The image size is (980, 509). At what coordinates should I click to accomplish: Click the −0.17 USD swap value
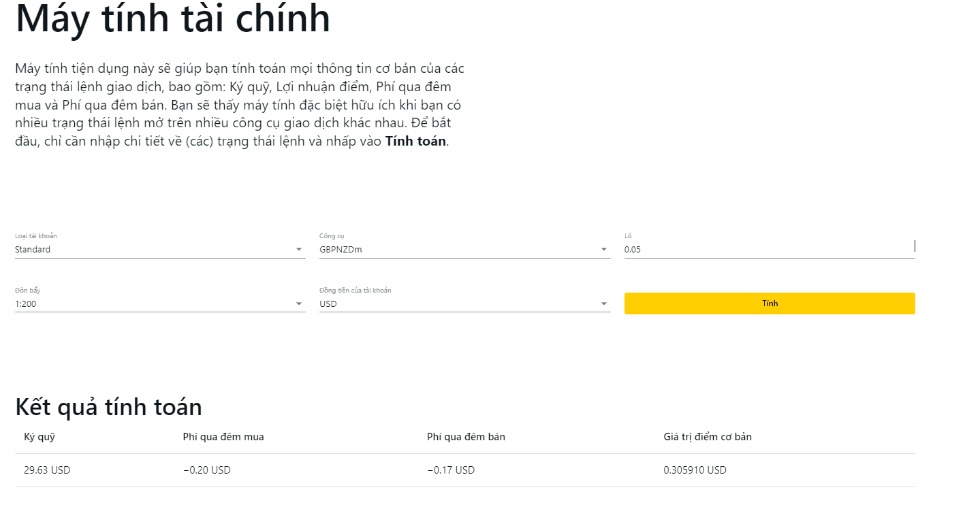tap(451, 470)
